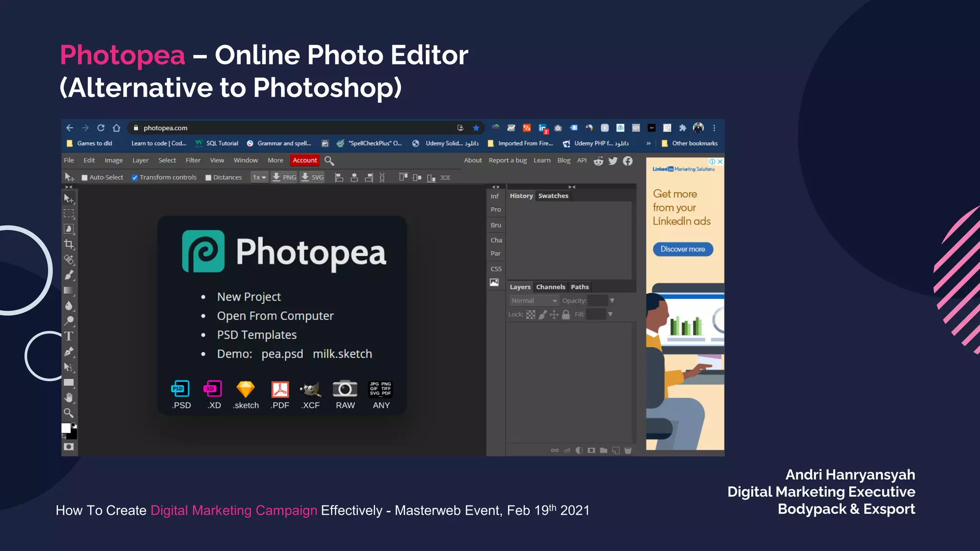This screenshot has height=551, width=980.
Task: Select the Rectangle Select tool
Action: (69, 213)
